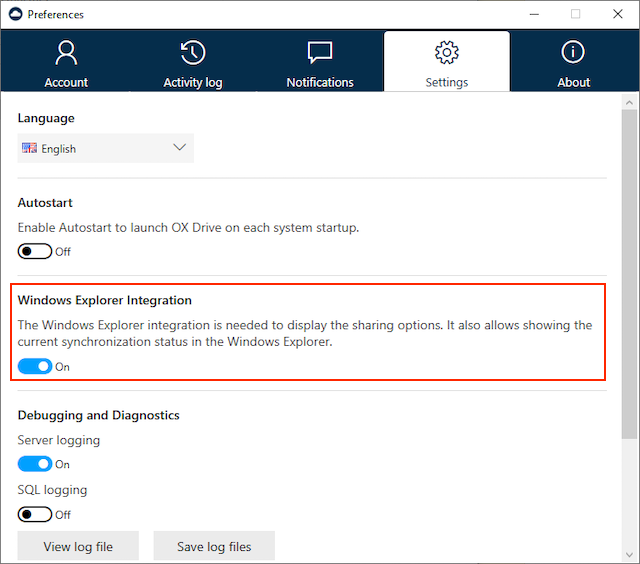Click the vertical scrollbar thumb
640x564 pixels.
(629, 274)
